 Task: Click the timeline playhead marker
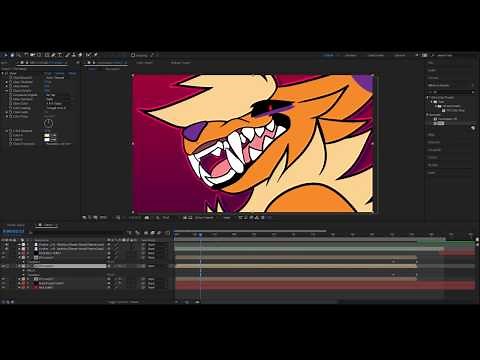coord(200,235)
